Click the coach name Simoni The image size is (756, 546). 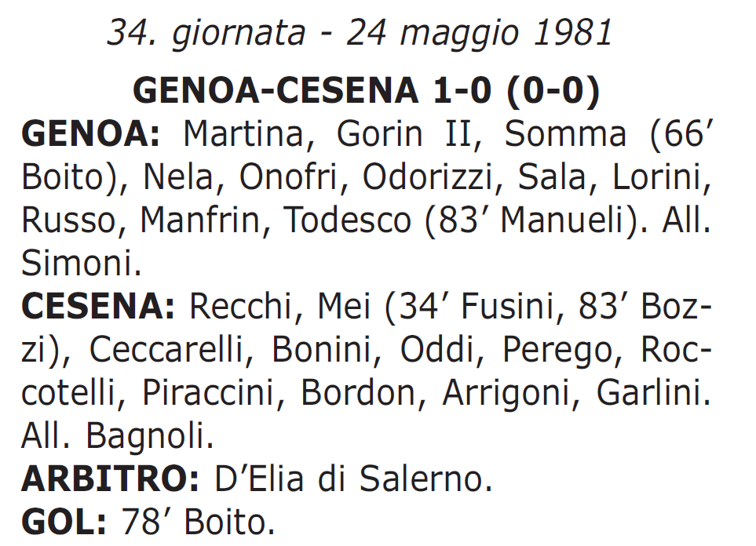81,263
